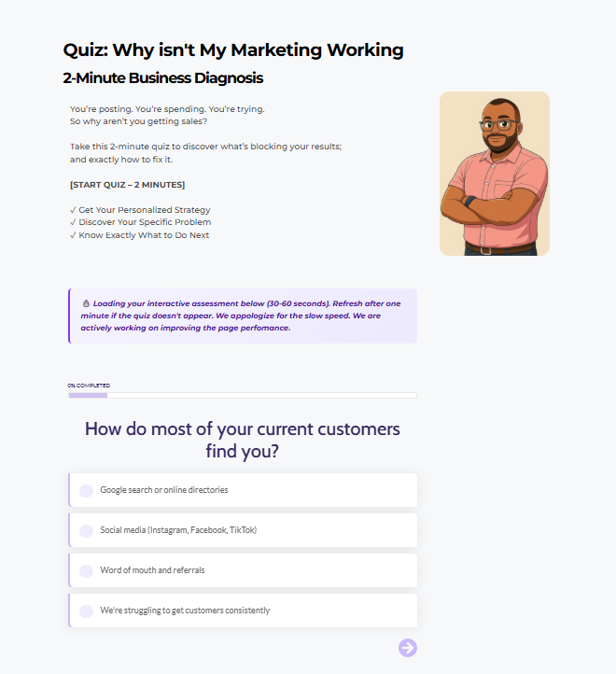Choose the Social media radio option

(86, 530)
